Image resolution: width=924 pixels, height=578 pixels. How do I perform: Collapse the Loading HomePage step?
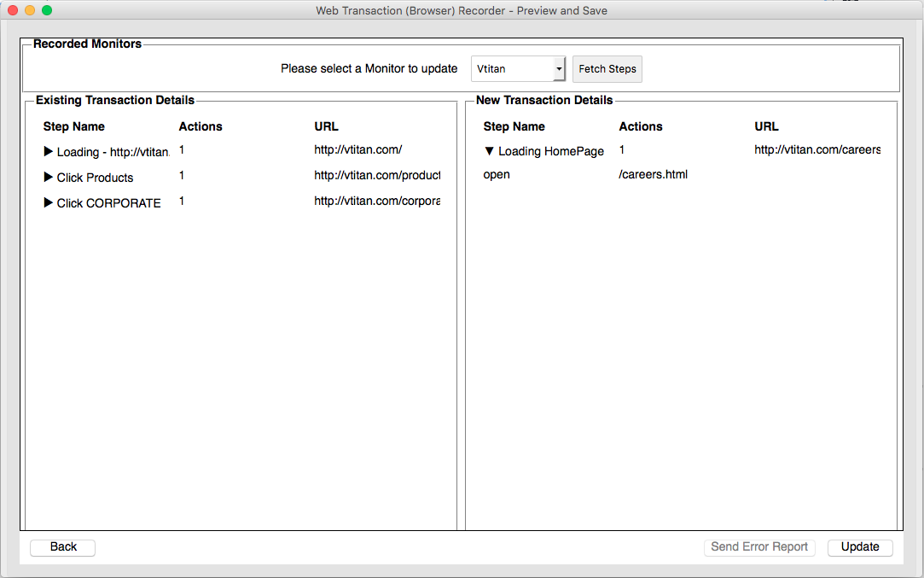click(489, 151)
